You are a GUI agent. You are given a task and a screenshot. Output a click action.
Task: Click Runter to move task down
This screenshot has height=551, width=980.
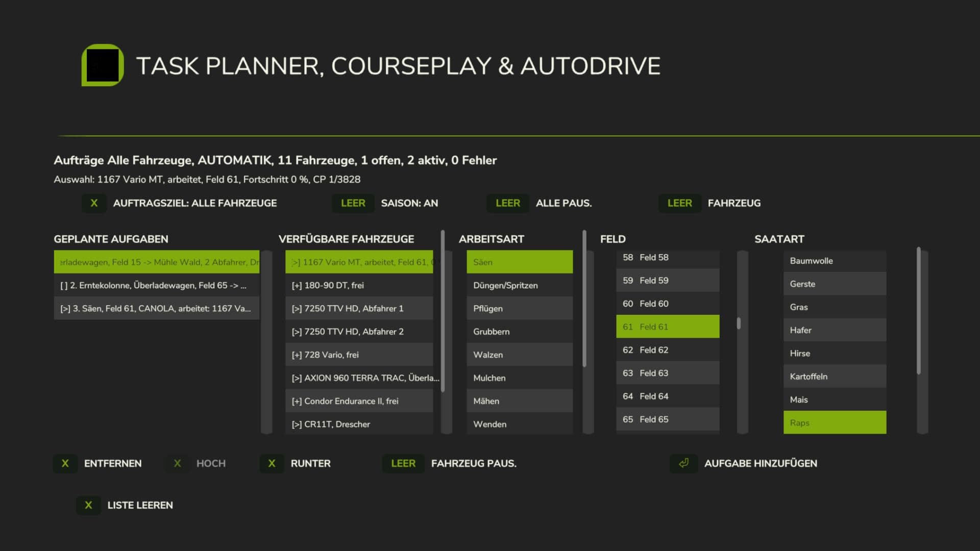point(310,463)
